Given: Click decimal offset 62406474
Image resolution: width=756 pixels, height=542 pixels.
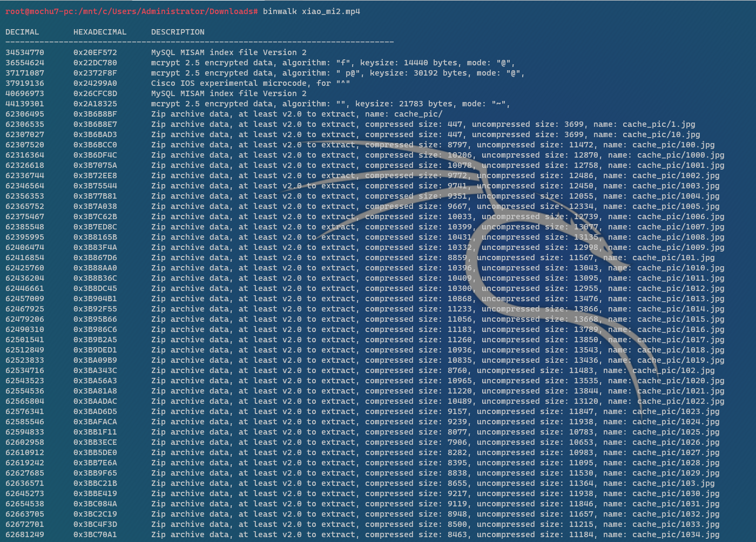Looking at the screenshot, I should click(x=25, y=247).
